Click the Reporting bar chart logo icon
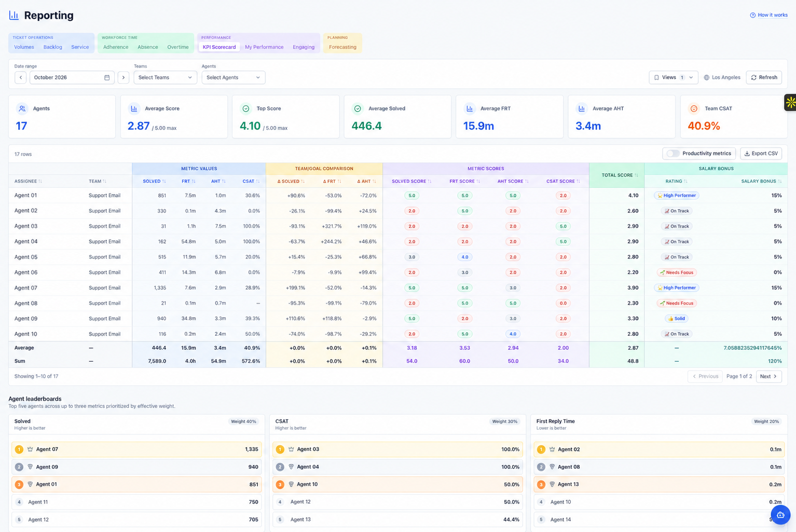This screenshot has height=532, width=796. [x=14, y=16]
